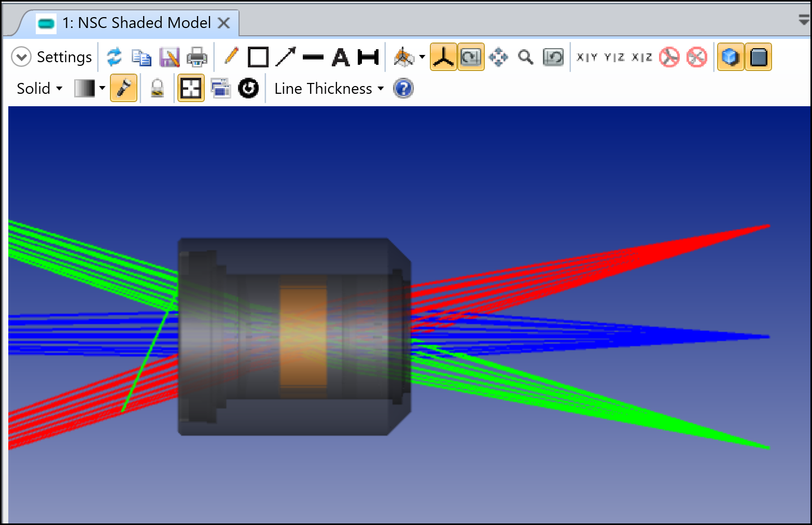This screenshot has height=525, width=812.
Task: Refresh the NSC Shaded Model view
Action: (x=114, y=57)
